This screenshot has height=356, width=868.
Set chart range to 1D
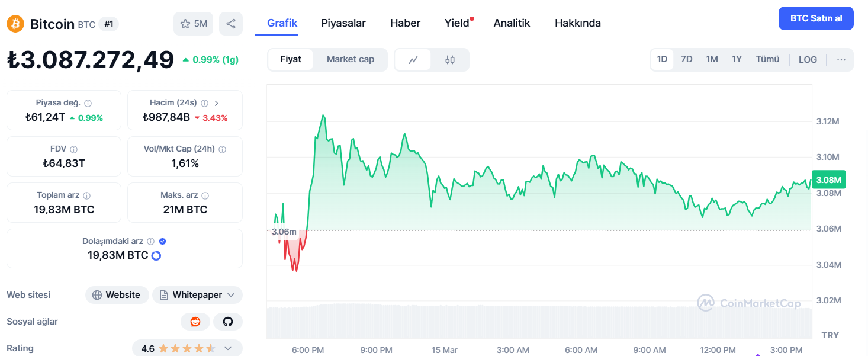pyautogui.click(x=662, y=59)
